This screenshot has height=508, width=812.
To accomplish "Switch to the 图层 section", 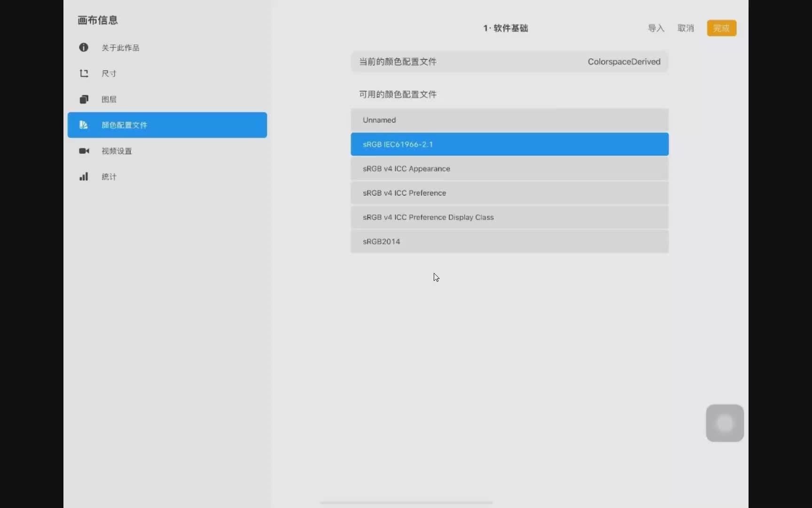I will (x=167, y=99).
